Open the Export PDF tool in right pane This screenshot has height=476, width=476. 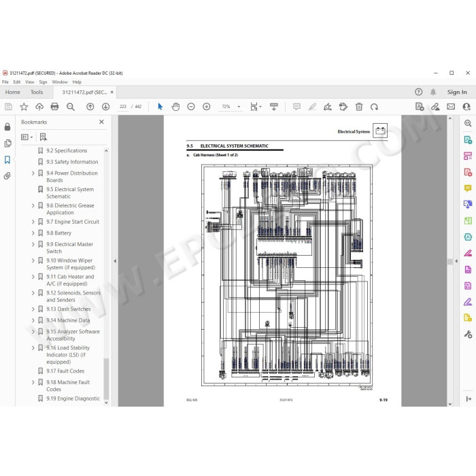pyautogui.click(x=468, y=140)
